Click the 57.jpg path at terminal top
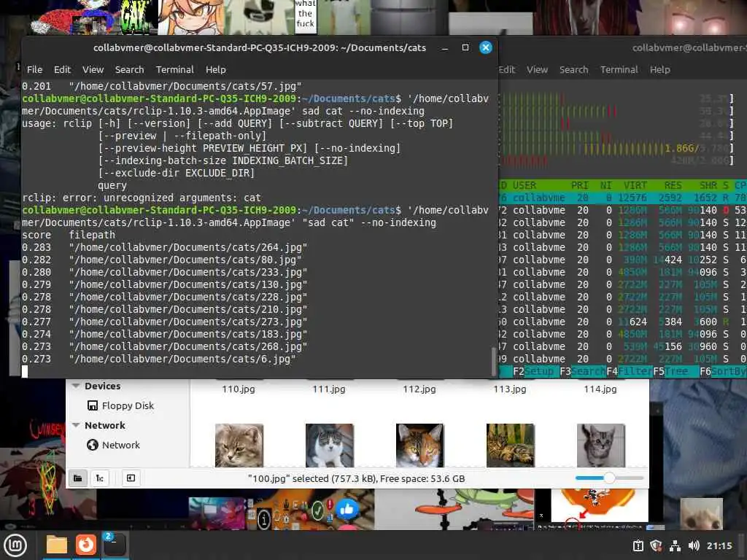Screen dimensions: 747x560 (x=185, y=86)
